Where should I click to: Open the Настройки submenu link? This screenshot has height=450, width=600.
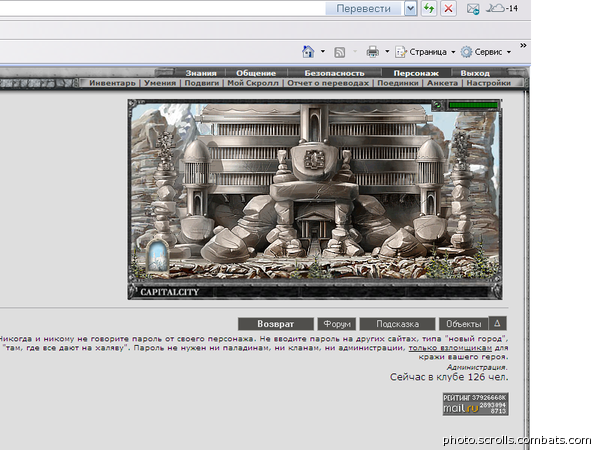pyautogui.click(x=488, y=83)
